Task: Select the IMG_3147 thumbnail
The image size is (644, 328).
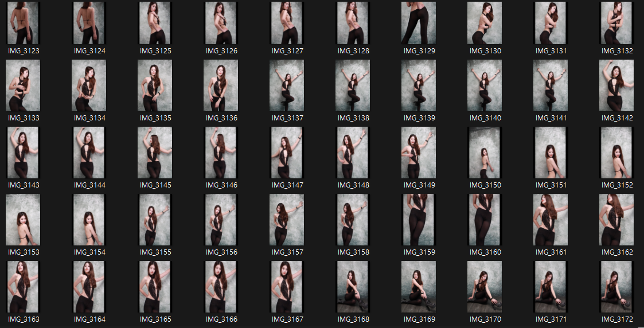Action: coord(287,153)
